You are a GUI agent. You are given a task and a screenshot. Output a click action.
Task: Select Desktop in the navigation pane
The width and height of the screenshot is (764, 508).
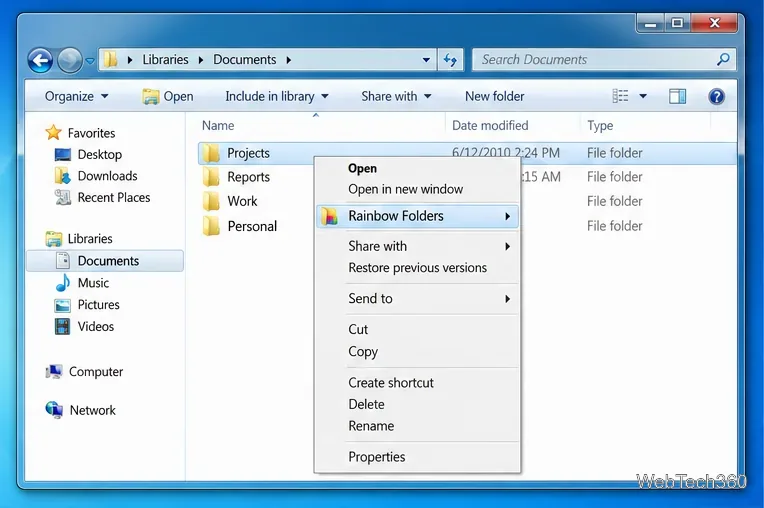[99, 154]
